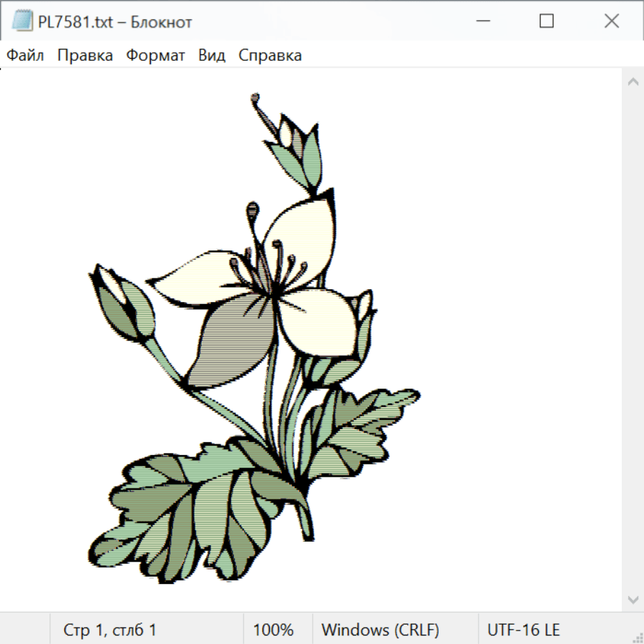Click the scroll down arrow
The image size is (644, 644).
coord(633,599)
